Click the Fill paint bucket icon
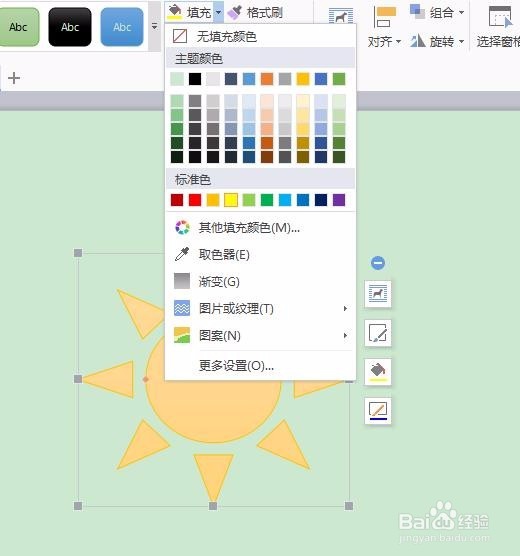This screenshot has height=556, width=520. coord(175,12)
